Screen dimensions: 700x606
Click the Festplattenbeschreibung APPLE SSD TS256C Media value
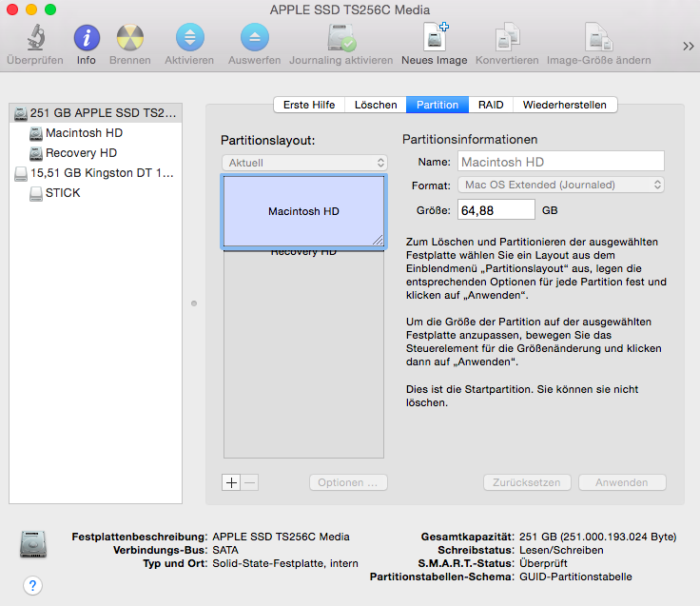(282, 537)
